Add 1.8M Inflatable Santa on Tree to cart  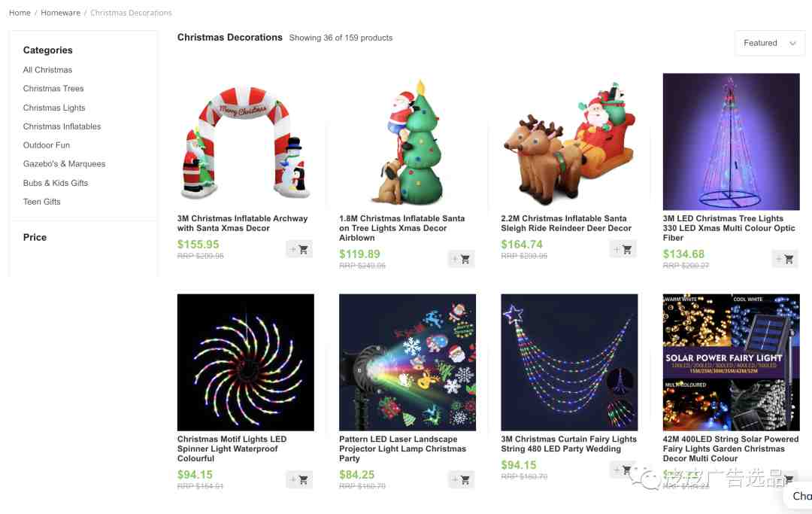pos(461,259)
